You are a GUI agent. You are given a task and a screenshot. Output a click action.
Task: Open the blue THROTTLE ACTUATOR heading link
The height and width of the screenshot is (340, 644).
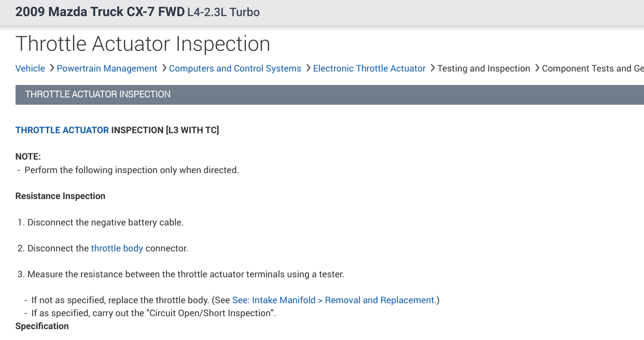pyautogui.click(x=62, y=130)
